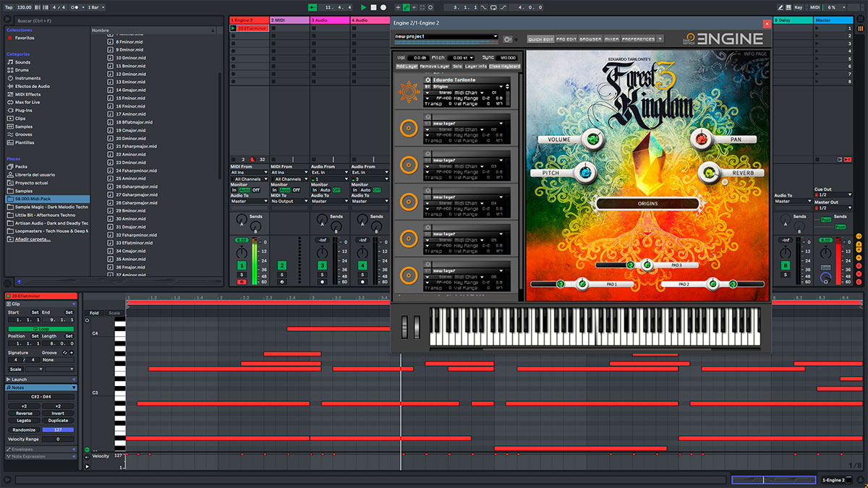
Task: Turn the red PAN knob in Forest Kingdom
Action: (700, 139)
